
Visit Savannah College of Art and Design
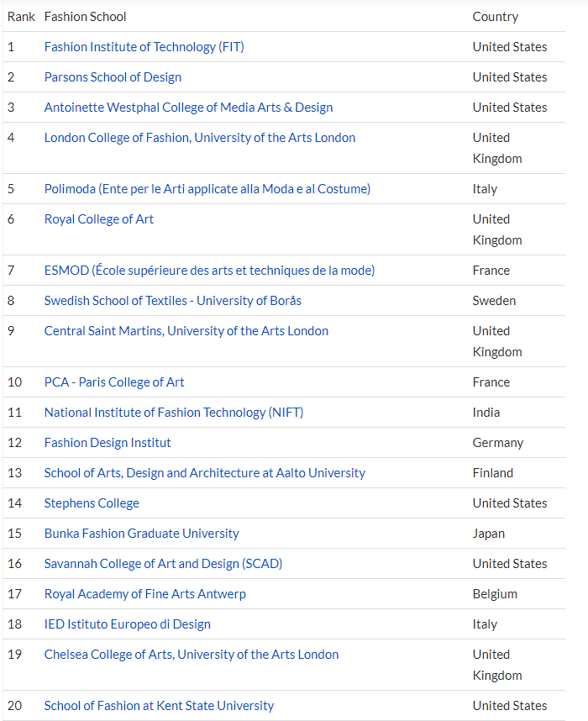163,564
